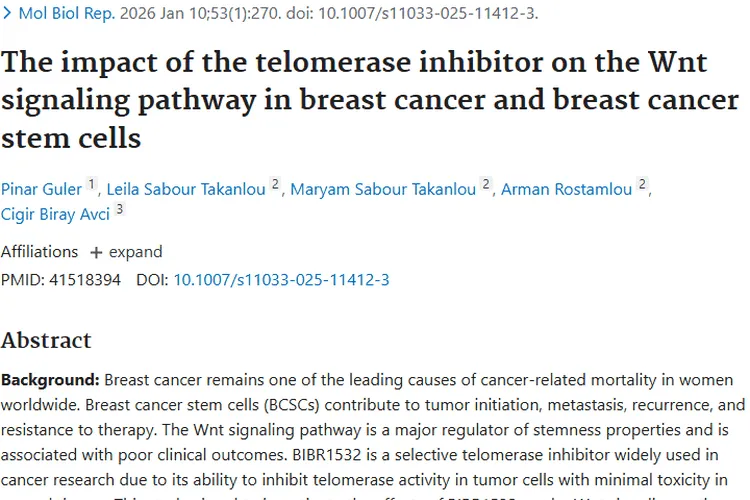
Task: Click affiliation superscript 2 after Leila Sabour Takanlou
Action: tap(276, 184)
